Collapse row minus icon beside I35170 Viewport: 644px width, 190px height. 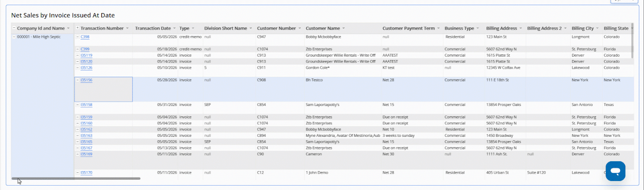(x=78, y=173)
